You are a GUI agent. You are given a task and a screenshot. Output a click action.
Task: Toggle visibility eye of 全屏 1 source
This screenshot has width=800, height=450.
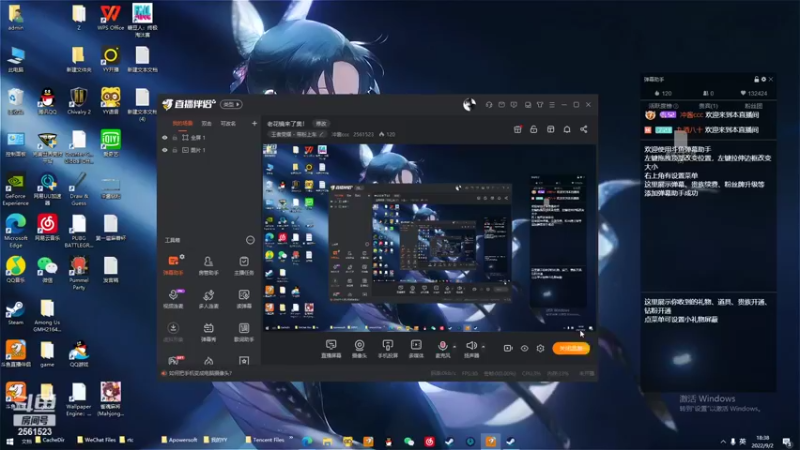tap(164, 138)
